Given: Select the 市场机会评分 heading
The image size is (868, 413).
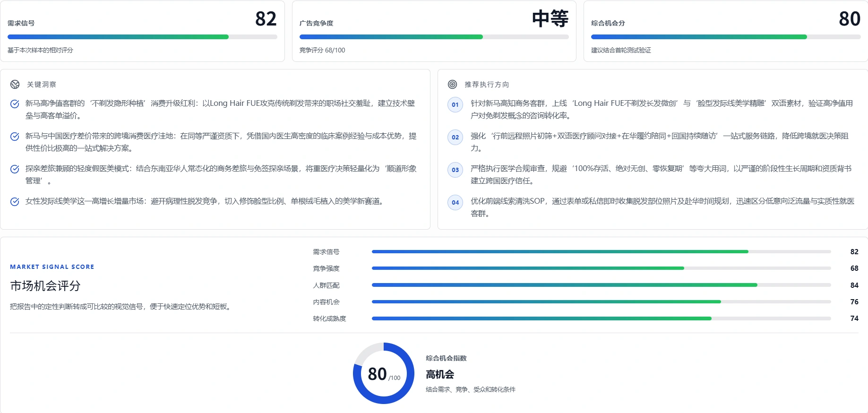Looking at the screenshot, I should (x=45, y=286).
